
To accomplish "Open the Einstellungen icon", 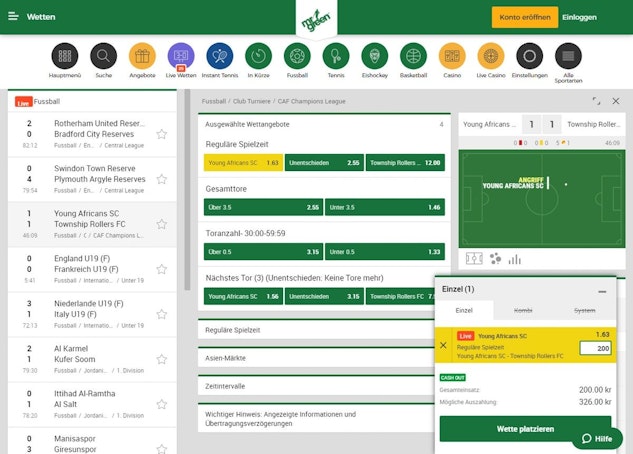I will [530, 56].
